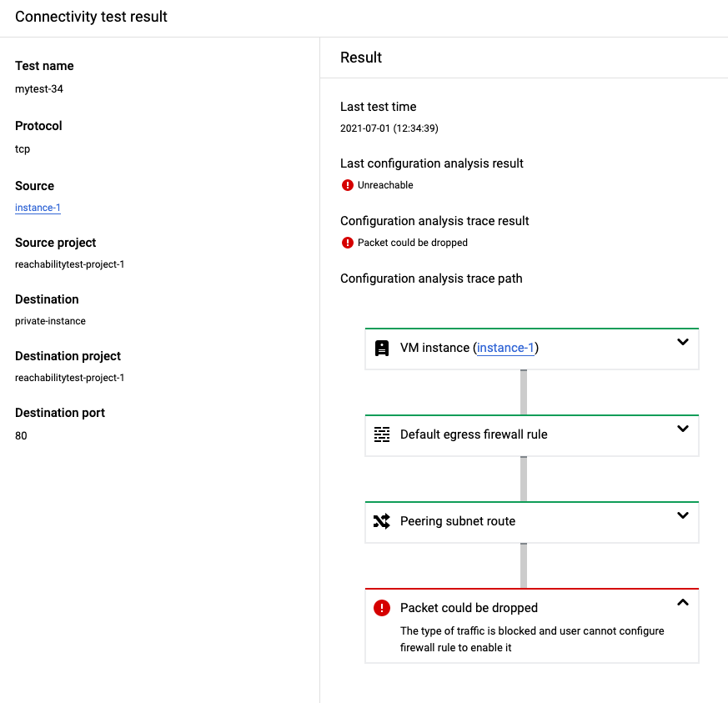Click the crossing arrows icon in Peering subnet route card
Viewport: 728px width, 703px height.
(382, 521)
